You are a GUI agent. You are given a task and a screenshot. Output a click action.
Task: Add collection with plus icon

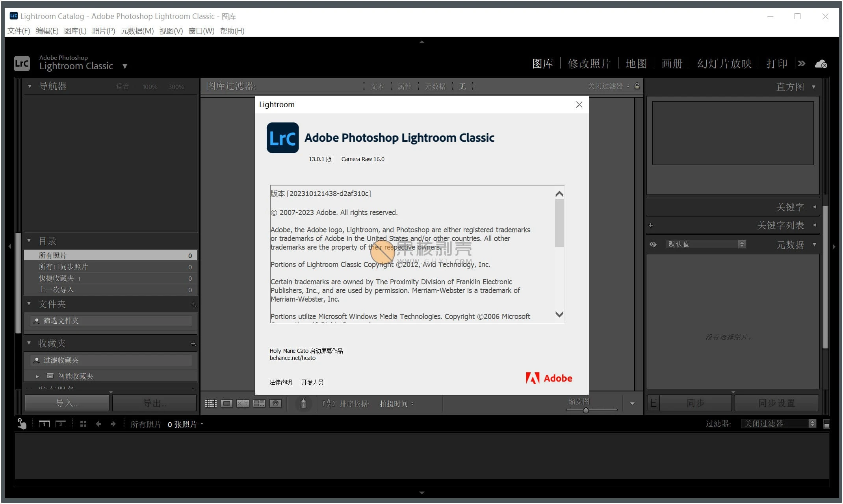point(193,343)
